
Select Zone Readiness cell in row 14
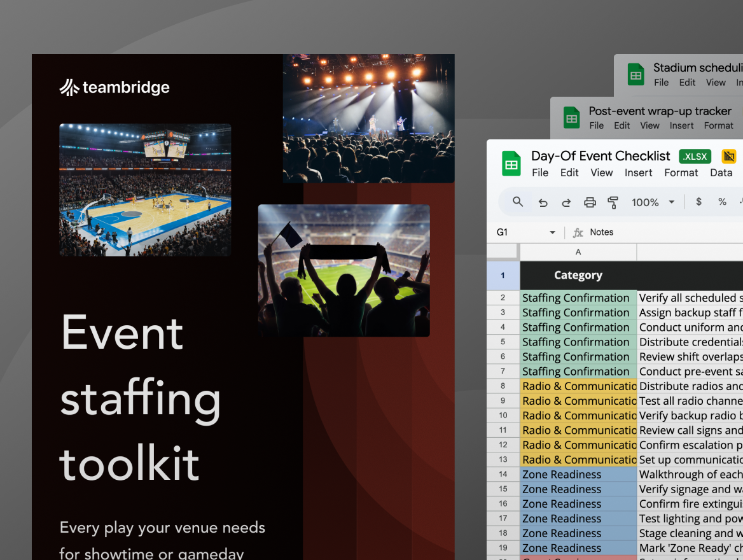coord(578,474)
